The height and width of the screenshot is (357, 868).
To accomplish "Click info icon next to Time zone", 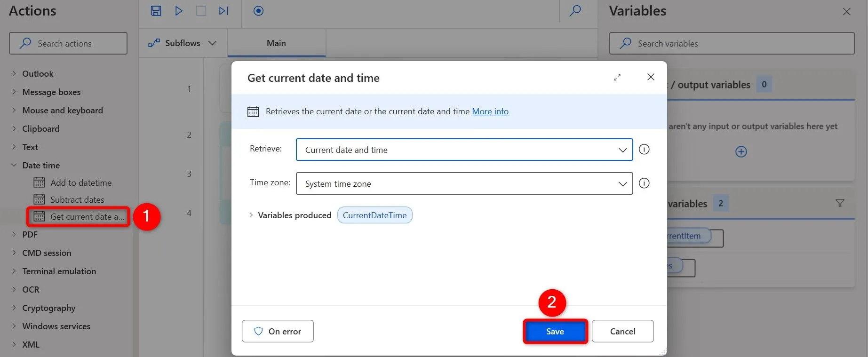I will [x=644, y=183].
